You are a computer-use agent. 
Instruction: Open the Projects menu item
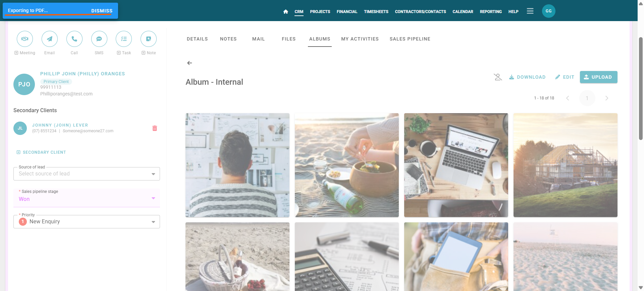(x=320, y=11)
